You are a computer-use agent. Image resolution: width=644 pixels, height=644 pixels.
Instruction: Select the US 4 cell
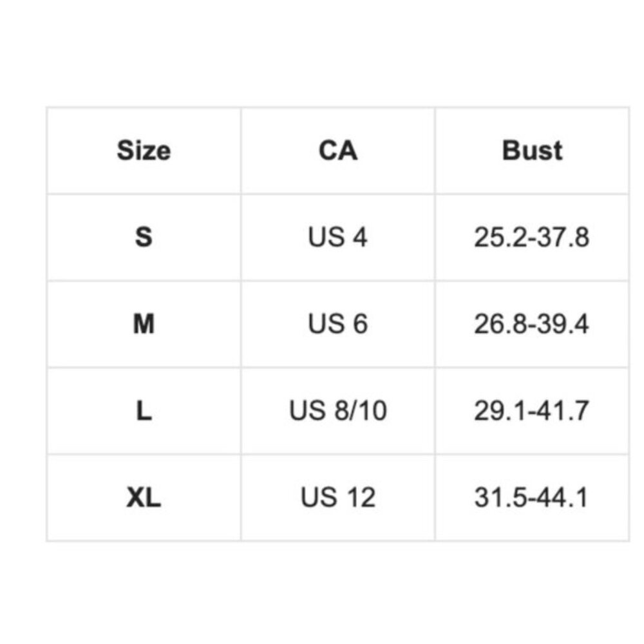coord(337,238)
